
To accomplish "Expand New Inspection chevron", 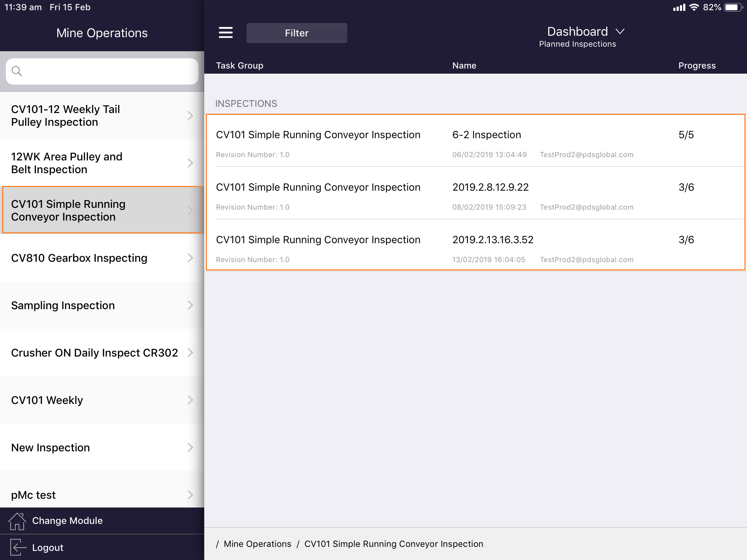I will [190, 447].
